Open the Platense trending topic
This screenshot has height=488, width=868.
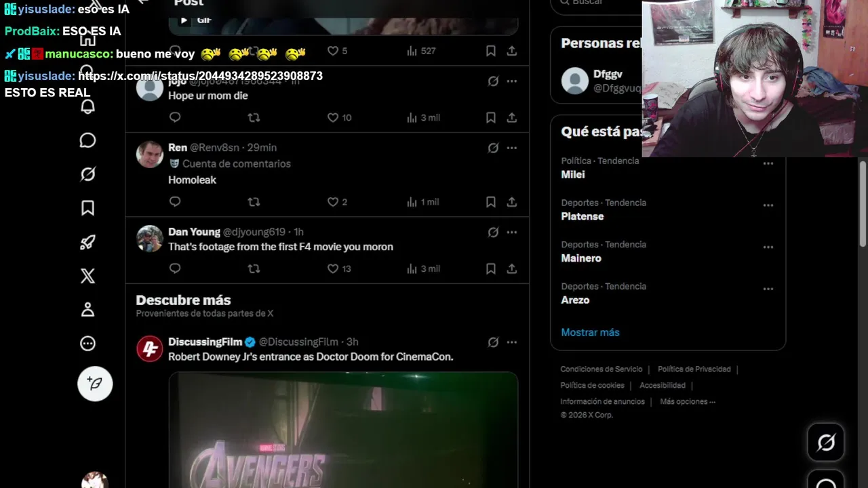click(x=583, y=217)
